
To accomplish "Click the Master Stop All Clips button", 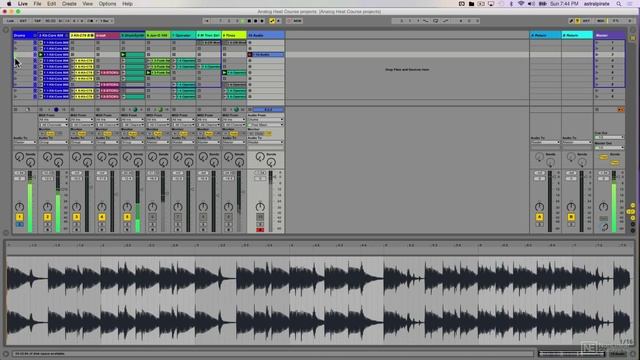I will tap(597, 109).
